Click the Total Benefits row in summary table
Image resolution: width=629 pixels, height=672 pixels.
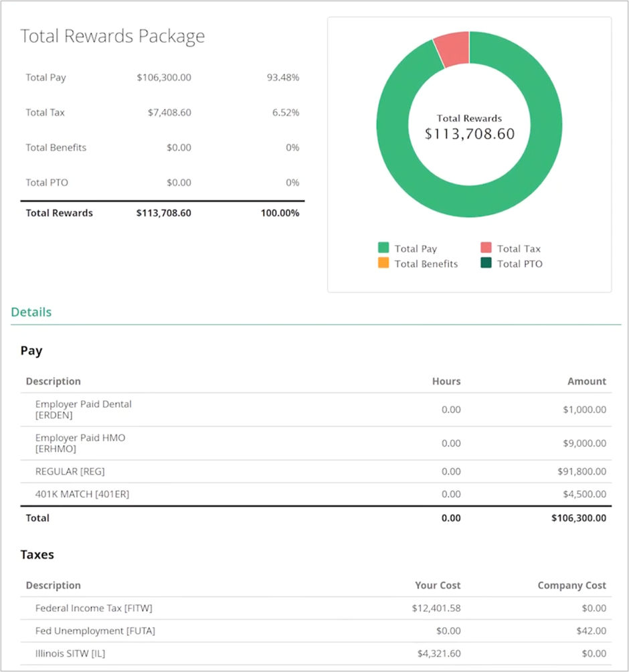(x=56, y=148)
